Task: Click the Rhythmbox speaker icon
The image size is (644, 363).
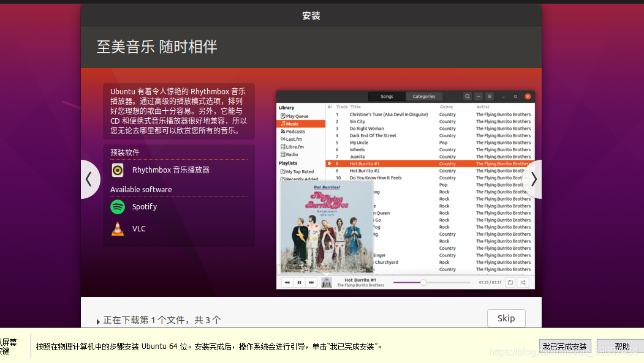Action: tap(118, 170)
